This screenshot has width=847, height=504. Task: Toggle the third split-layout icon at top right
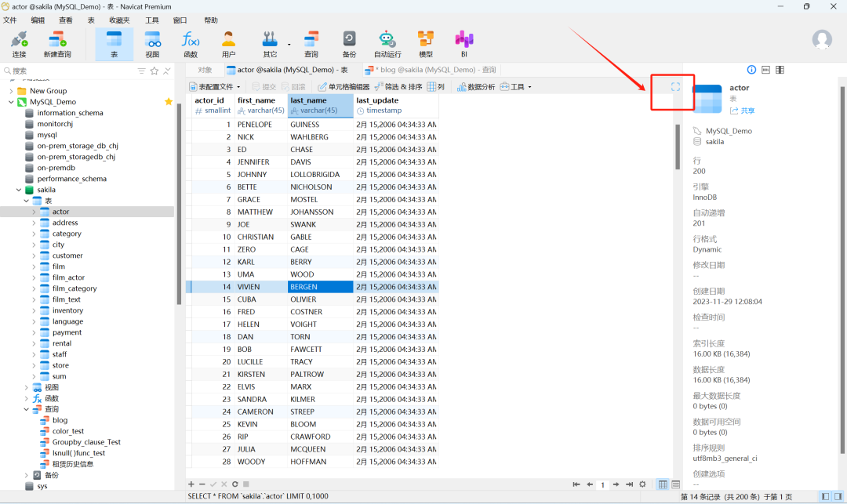pyautogui.click(x=780, y=70)
